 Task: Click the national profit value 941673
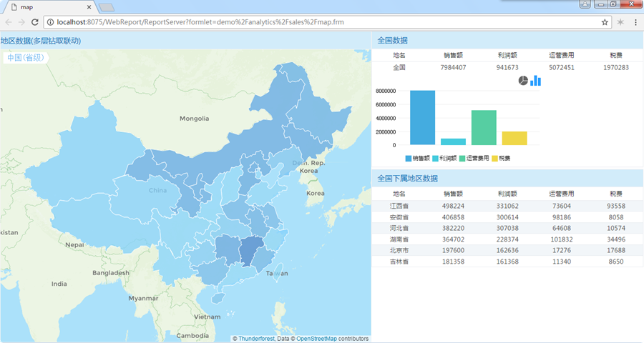pos(507,67)
